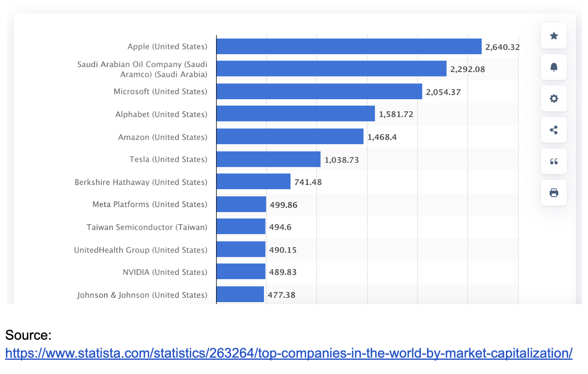The height and width of the screenshot is (374, 588).
Task: Click the Taiwan Semiconductor bar
Action: pos(241,226)
